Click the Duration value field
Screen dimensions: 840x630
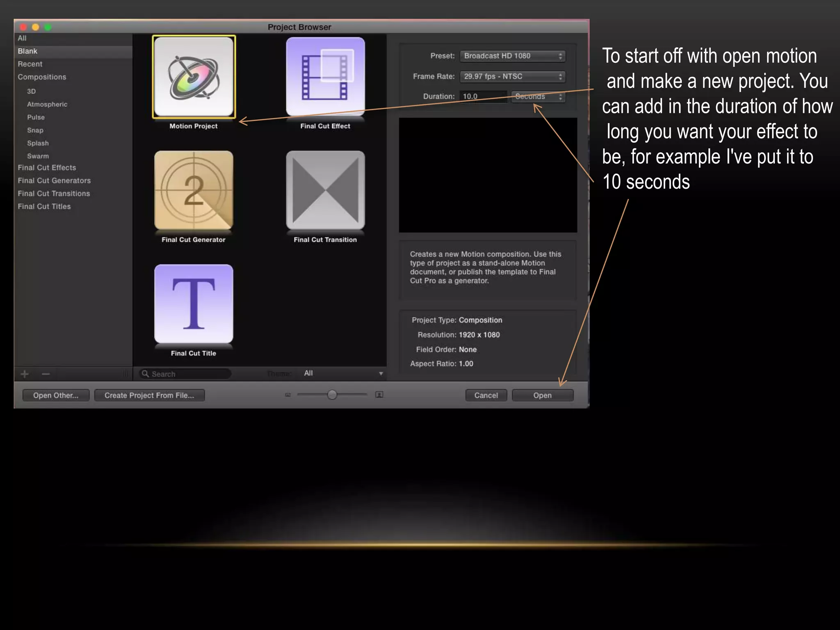tap(483, 97)
